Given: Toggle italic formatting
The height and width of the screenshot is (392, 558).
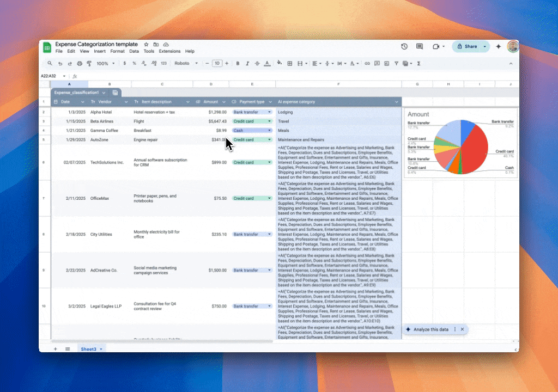Looking at the screenshot, I should tap(247, 64).
